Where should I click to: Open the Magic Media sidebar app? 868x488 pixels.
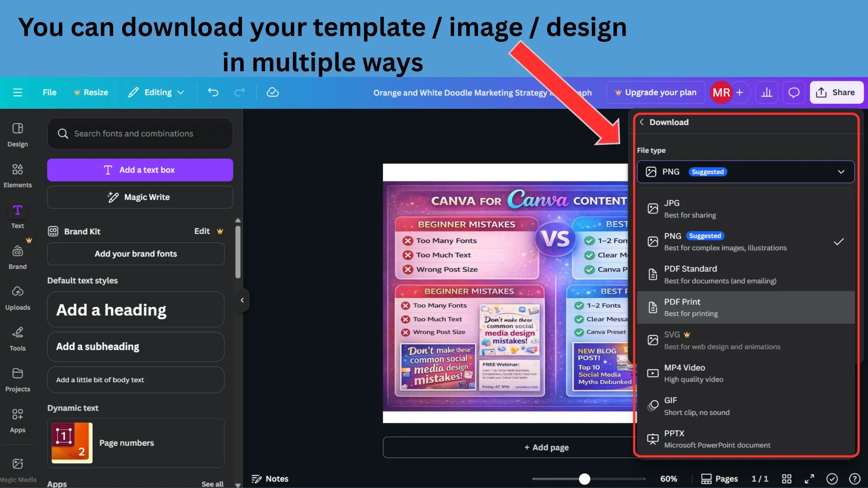[x=17, y=470]
